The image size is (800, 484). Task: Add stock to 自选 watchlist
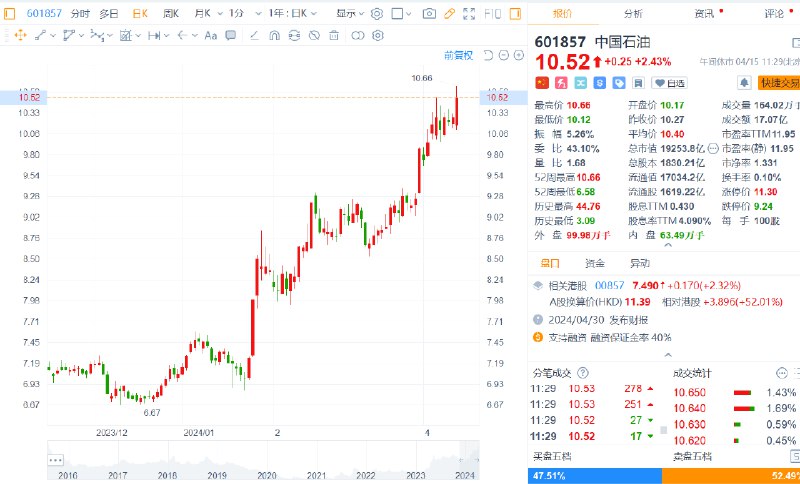click(x=670, y=83)
